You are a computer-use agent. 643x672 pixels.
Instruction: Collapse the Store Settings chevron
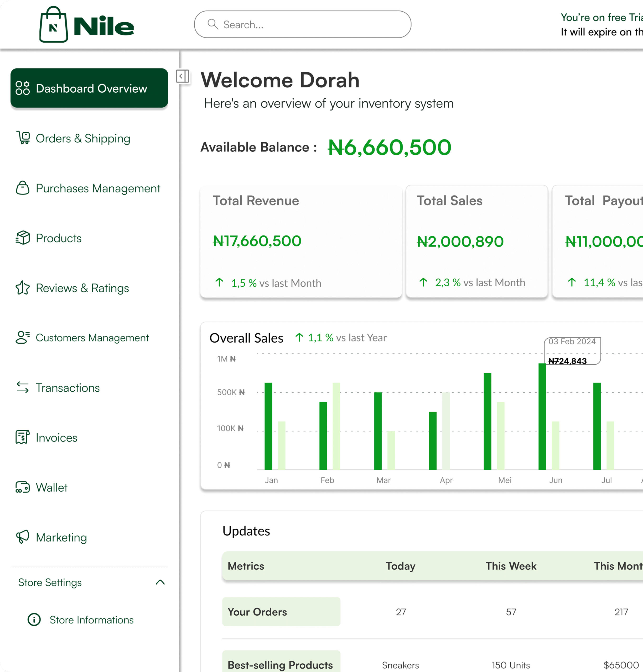click(x=160, y=582)
